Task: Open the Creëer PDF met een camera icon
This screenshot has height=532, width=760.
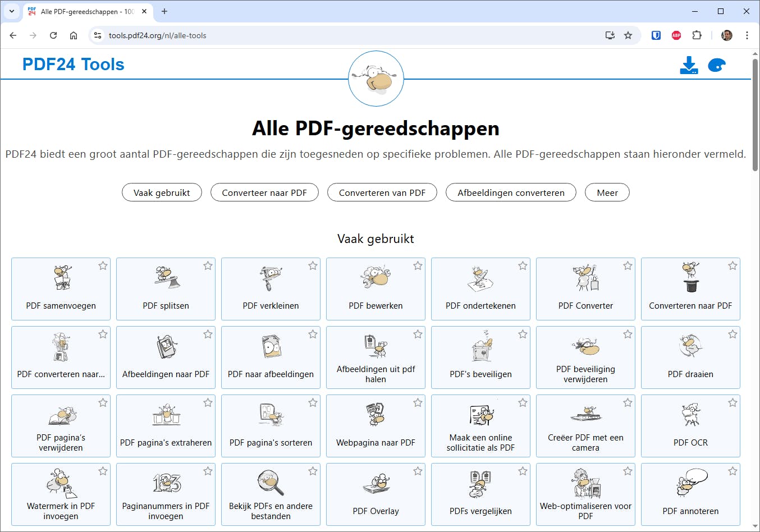Action: click(x=586, y=415)
